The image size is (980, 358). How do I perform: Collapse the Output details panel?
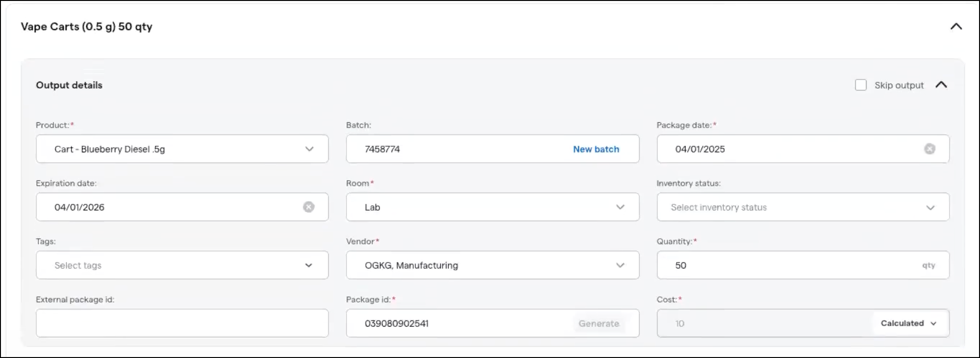pyautogui.click(x=941, y=85)
